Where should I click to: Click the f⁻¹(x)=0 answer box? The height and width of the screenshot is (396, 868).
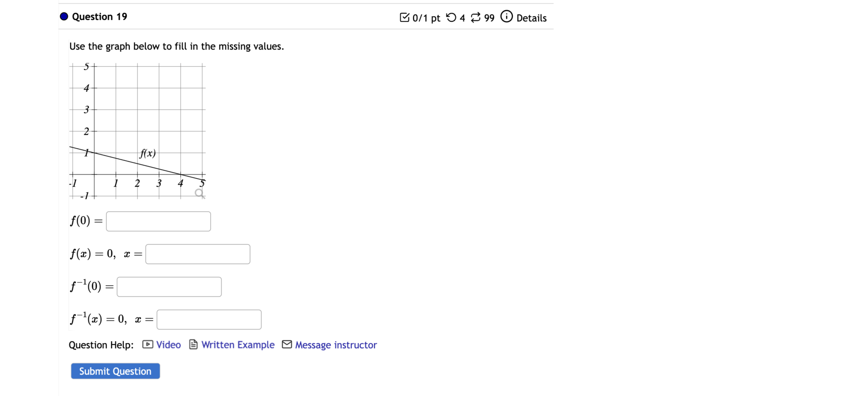[x=209, y=319]
